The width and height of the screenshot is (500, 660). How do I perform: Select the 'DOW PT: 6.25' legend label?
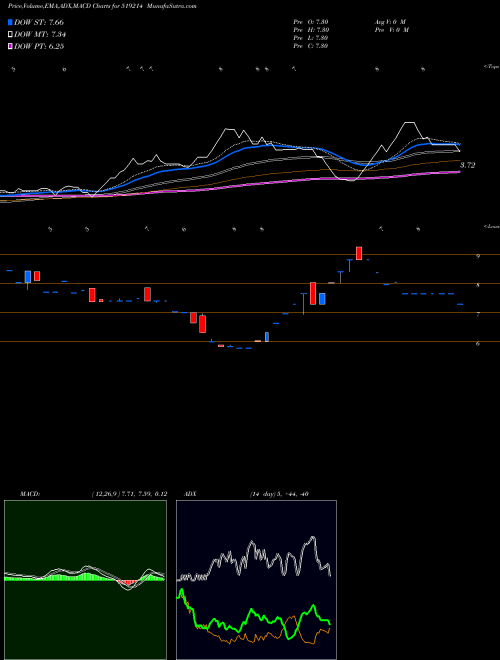[39, 46]
